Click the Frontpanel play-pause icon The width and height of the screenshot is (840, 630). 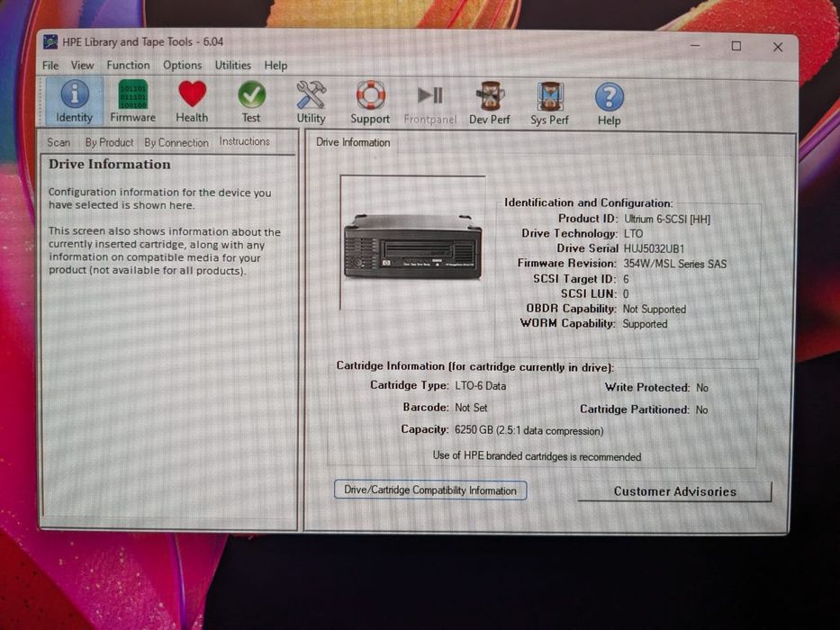[430, 104]
